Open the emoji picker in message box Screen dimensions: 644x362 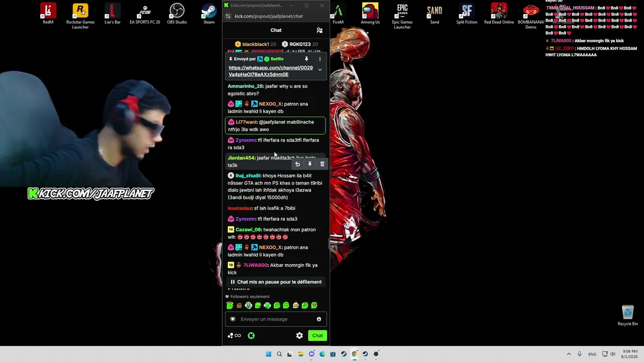click(x=319, y=319)
